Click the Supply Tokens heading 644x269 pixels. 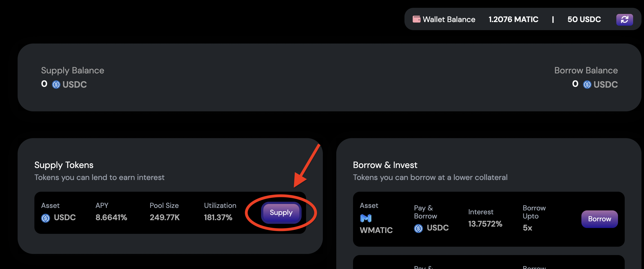[x=64, y=165]
